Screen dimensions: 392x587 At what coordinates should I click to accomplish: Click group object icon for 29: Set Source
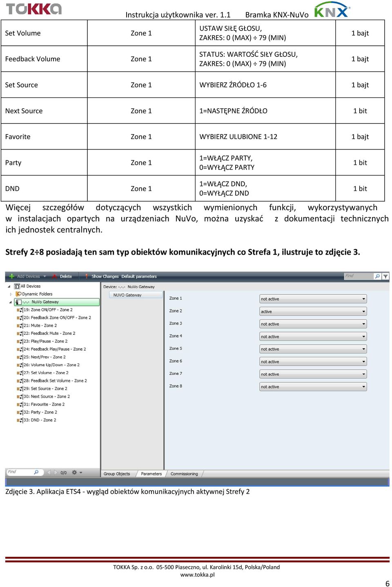click(20, 389)
